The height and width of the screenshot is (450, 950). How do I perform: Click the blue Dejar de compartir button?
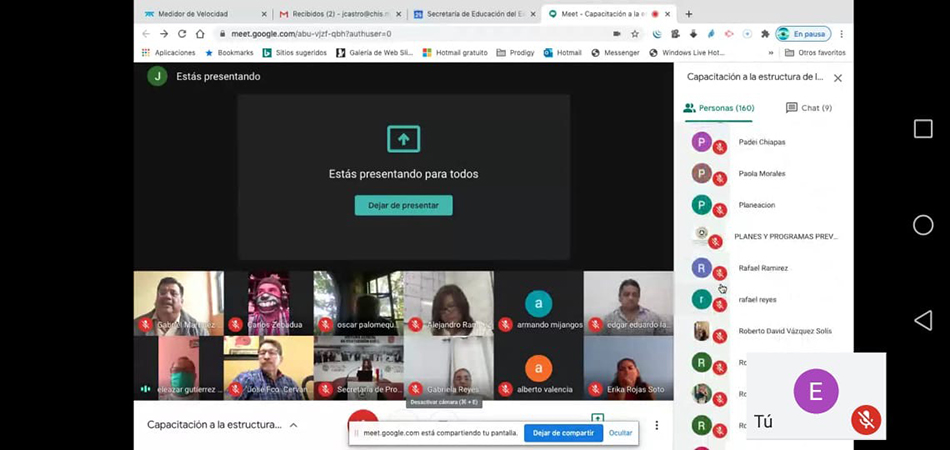(563, 433)
